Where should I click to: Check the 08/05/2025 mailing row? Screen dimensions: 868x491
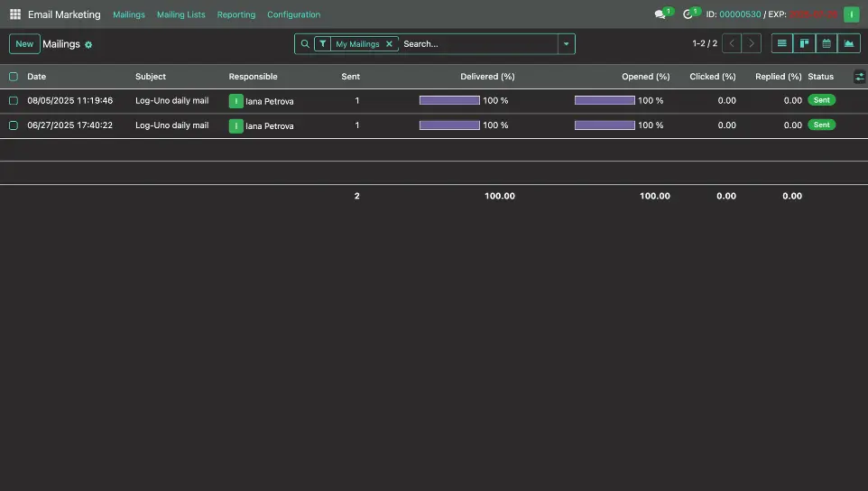click(x=14, y=101)
